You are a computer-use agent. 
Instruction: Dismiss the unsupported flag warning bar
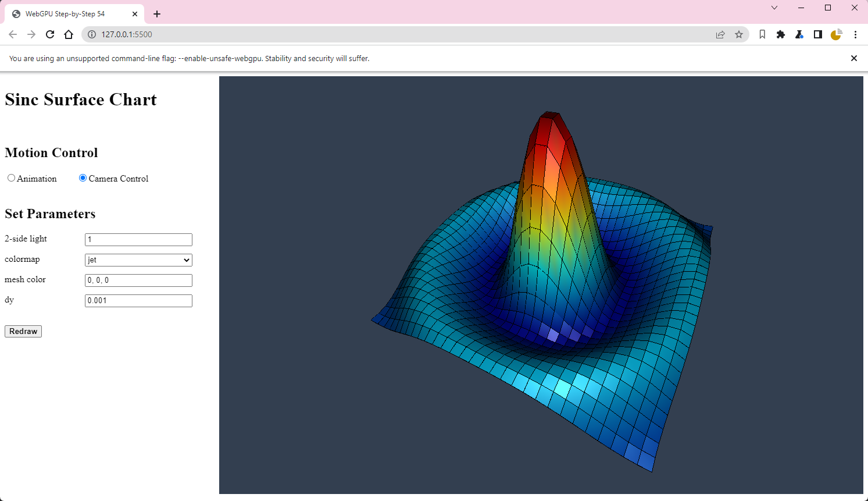[854, 58]
